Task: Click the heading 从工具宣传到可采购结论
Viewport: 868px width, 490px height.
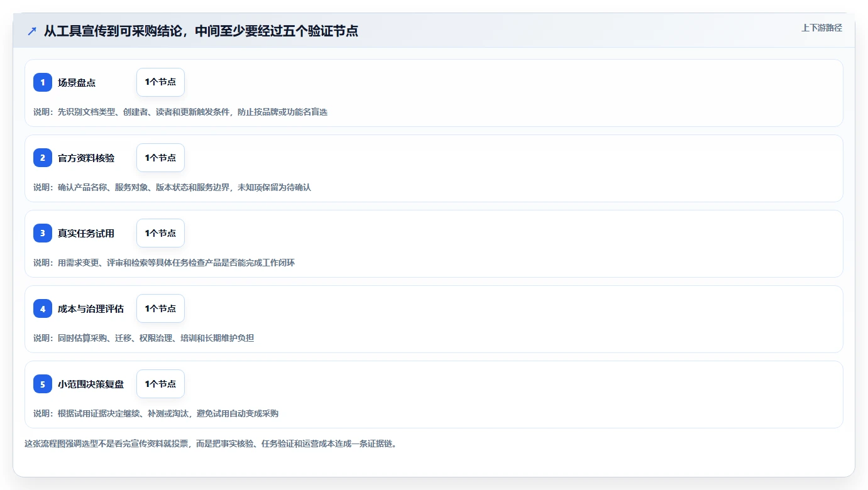Action: (x=201, y=31)
